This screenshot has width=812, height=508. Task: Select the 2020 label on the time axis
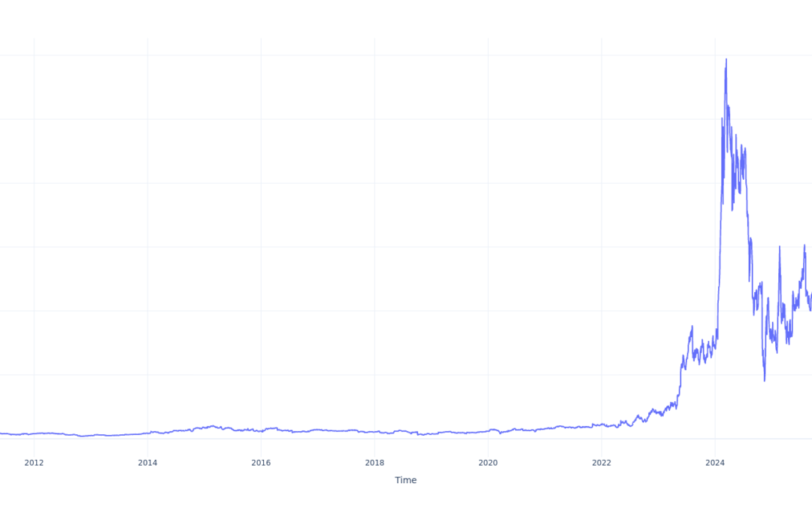488,462
